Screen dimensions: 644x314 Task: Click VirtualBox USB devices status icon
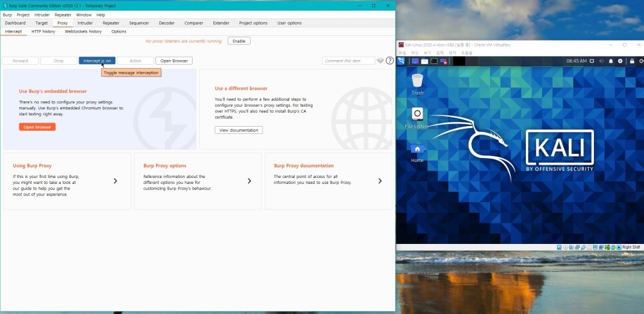(583, 247)
